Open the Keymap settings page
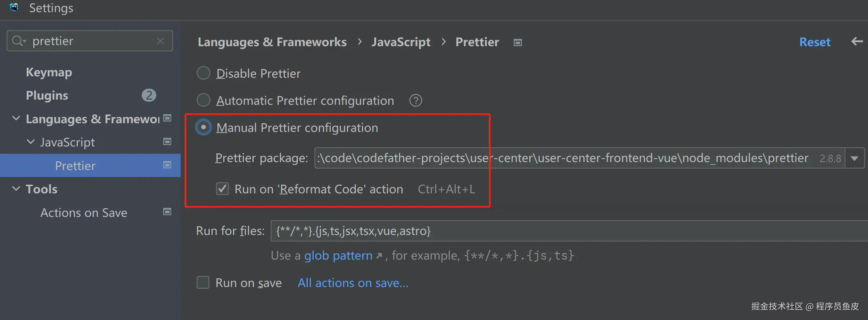The image size is (868, 320). (x=49, y=72)
